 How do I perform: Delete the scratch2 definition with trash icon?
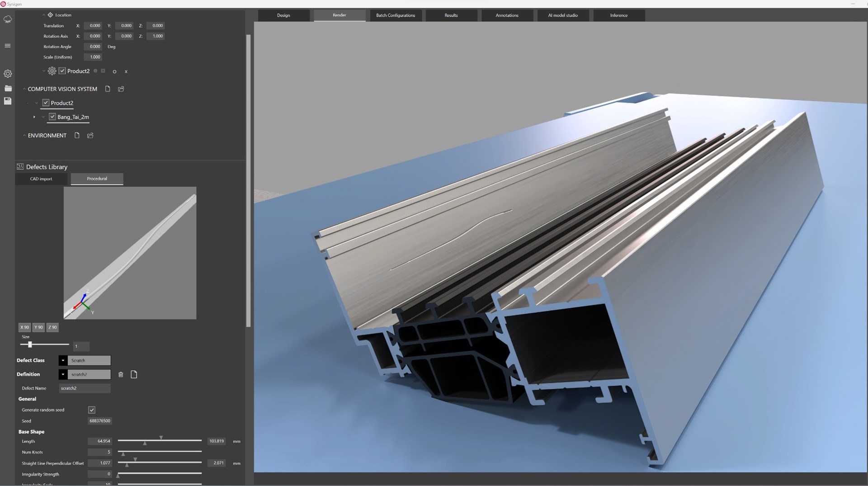121,374
